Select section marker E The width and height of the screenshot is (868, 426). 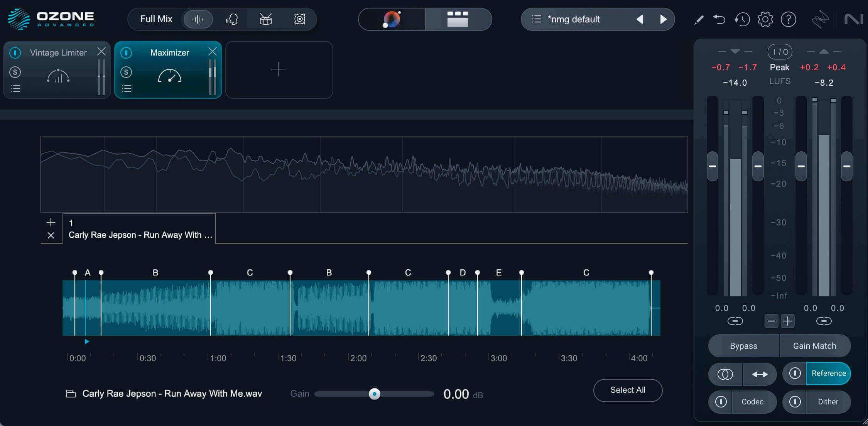pos(498,272)
